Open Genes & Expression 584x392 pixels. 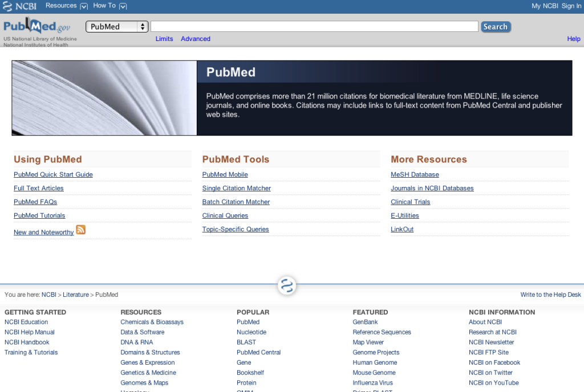(x=148, y=362)
